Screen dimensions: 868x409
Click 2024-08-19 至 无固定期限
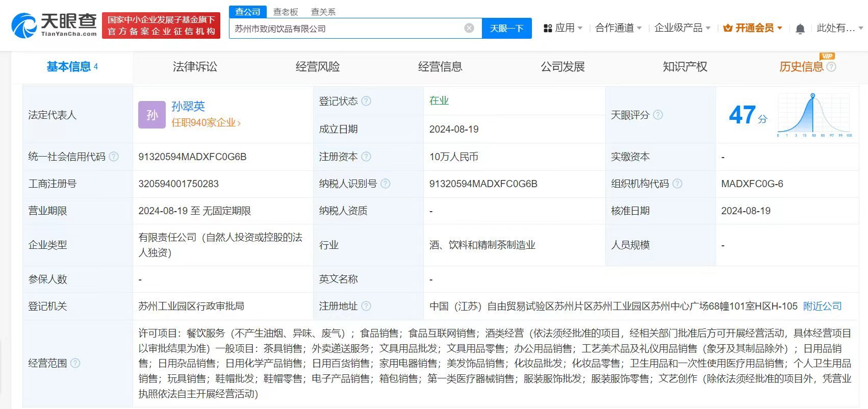[x=194, y=211]
